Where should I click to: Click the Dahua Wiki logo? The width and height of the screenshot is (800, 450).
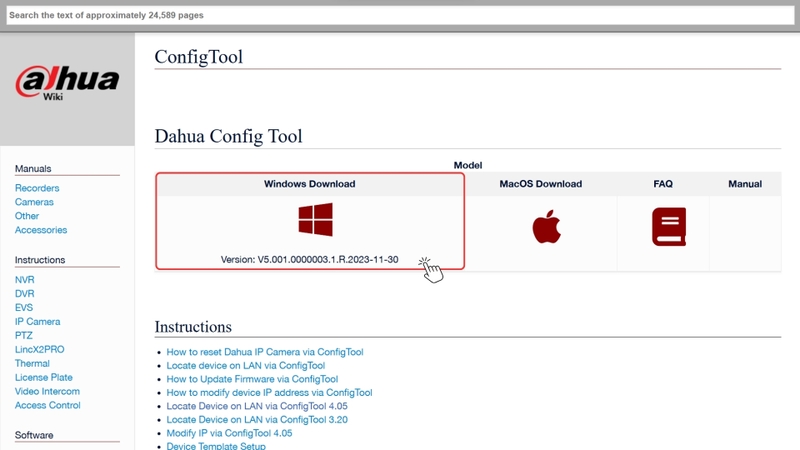67,83
